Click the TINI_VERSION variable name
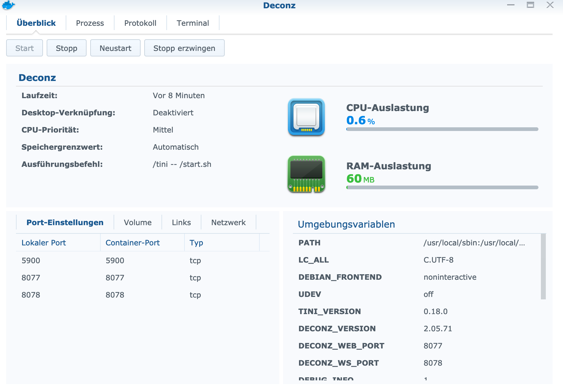Viewport: 563px width, 392px height. 330,311
